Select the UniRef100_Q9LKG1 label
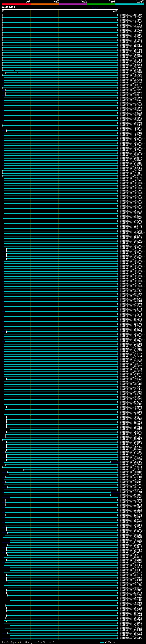 (131, 67)
